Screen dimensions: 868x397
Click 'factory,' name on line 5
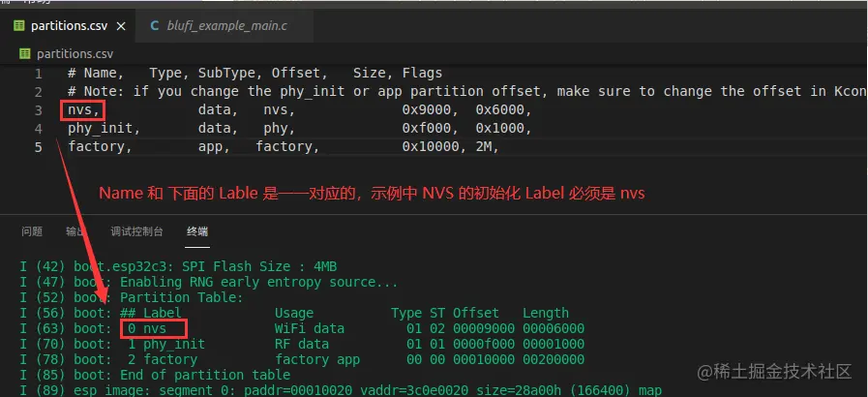click(100, 147)
